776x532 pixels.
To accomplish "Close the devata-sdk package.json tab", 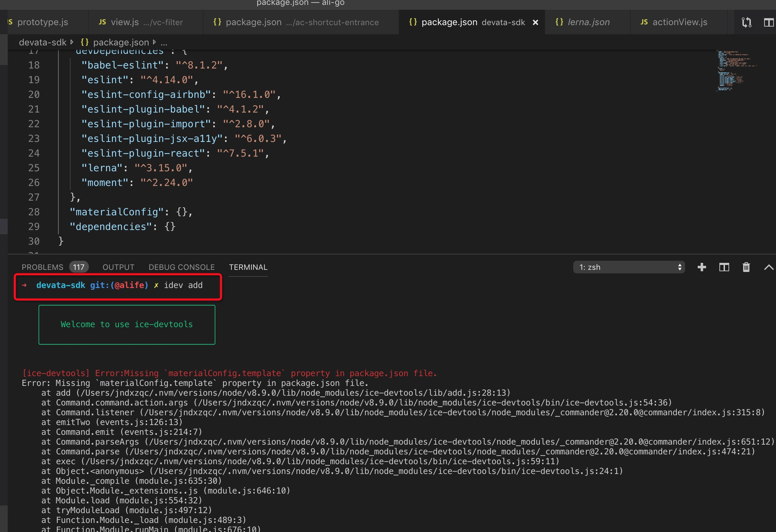I will (x=536, y=22).
